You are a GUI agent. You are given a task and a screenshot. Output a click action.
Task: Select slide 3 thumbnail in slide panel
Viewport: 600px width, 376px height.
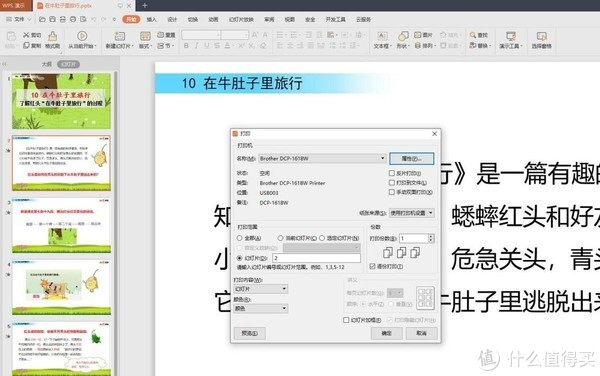point(61,225)
